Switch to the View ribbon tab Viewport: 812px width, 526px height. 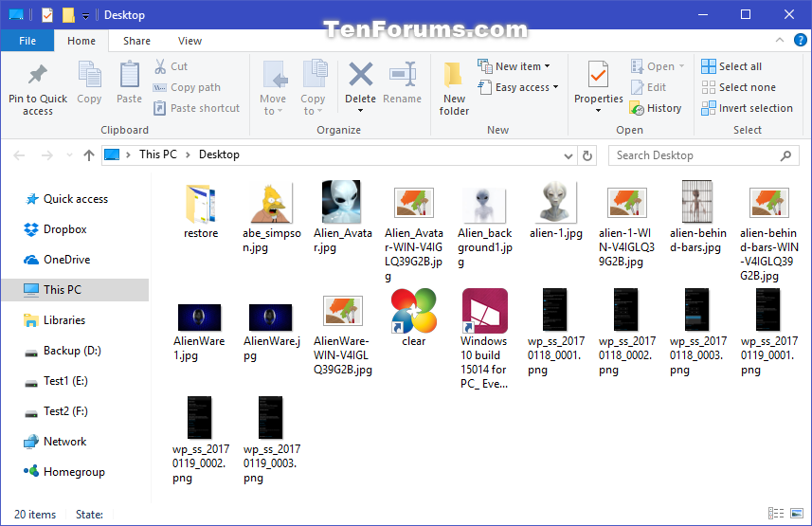tap(189, 41)
